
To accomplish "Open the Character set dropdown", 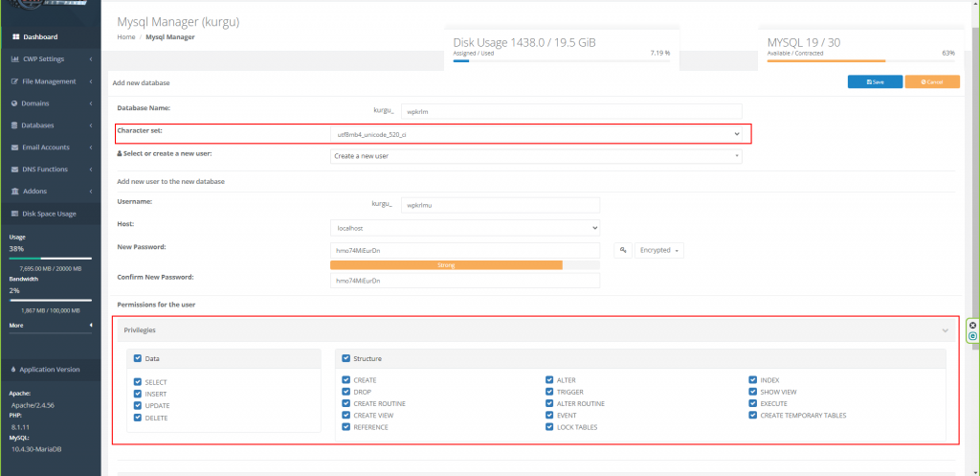I will click(x=536, y=134).
